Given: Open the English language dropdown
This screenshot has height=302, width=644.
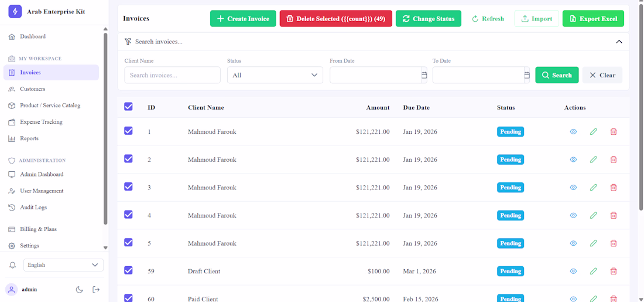Looking at the screenshot, I should pos(64,265).
